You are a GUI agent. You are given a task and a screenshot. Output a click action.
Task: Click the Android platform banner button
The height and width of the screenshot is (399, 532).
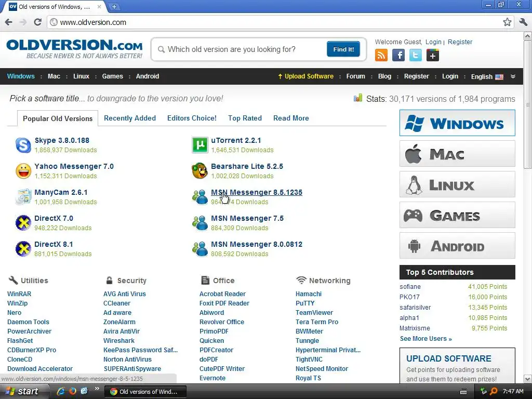pyautogui.click(x=457, y=246)
